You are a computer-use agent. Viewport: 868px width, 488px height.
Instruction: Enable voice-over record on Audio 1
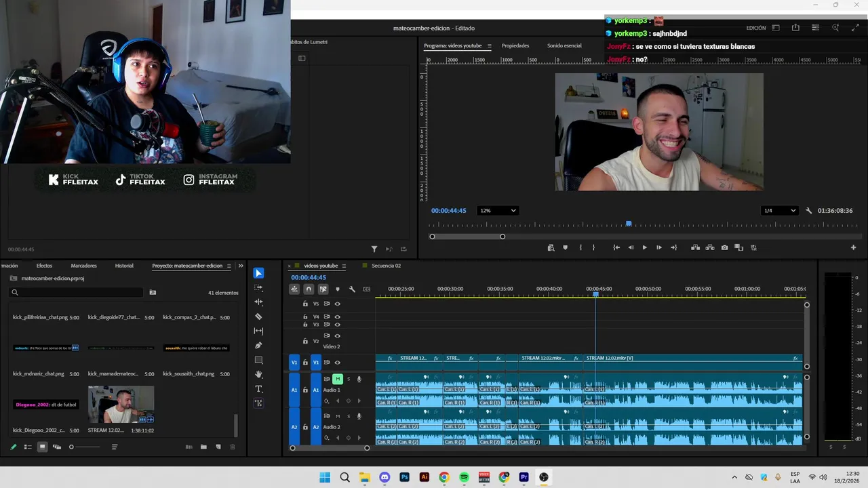pos(359,379)
